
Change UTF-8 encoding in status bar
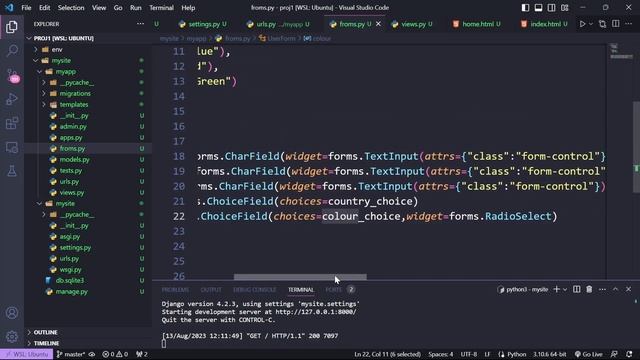click(469, 354)
